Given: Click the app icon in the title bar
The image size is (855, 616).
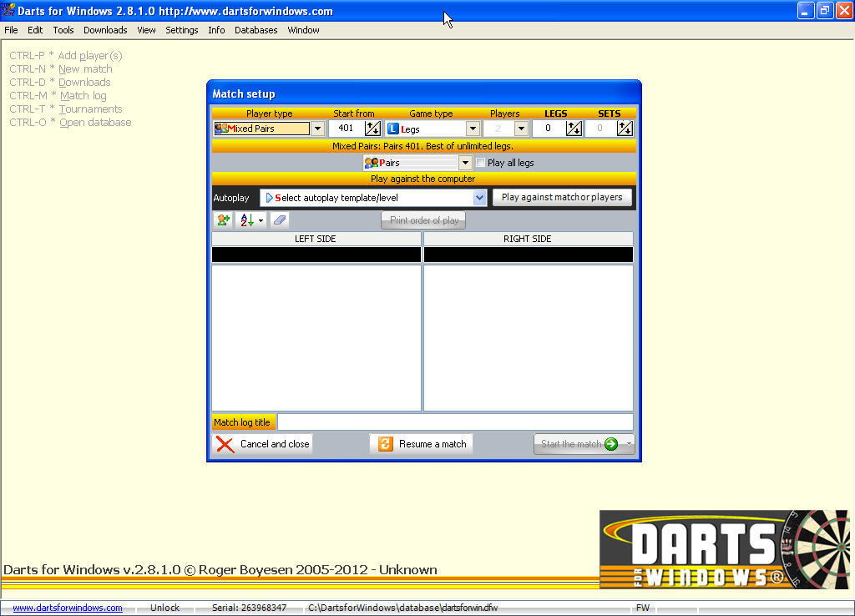Looking at the screenshot, I should 8,11.
